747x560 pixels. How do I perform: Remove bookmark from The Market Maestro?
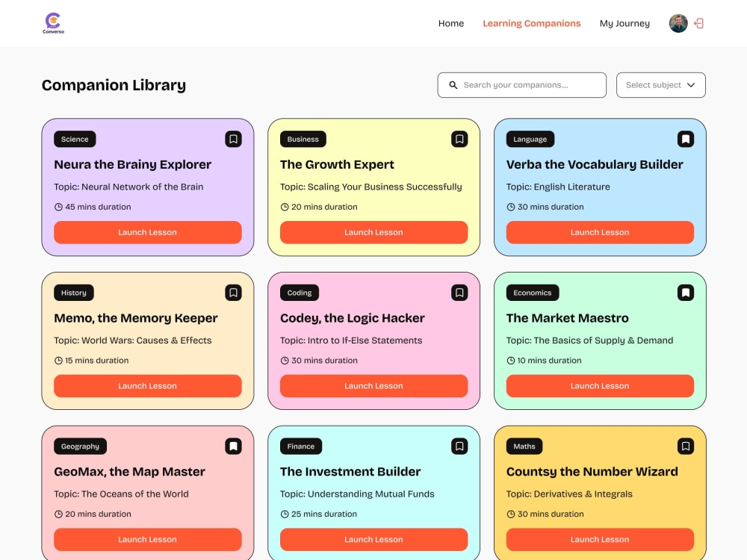coord(686,293)
